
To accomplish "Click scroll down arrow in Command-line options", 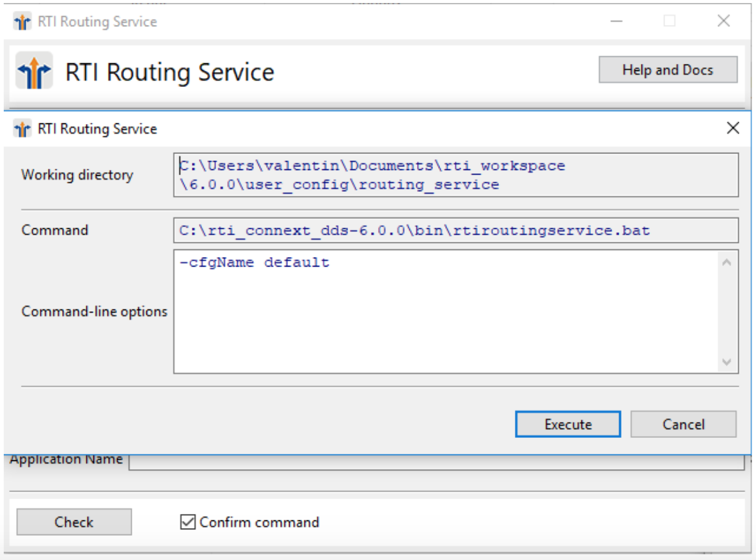I will pyautogui.click(x=727, y=362).
